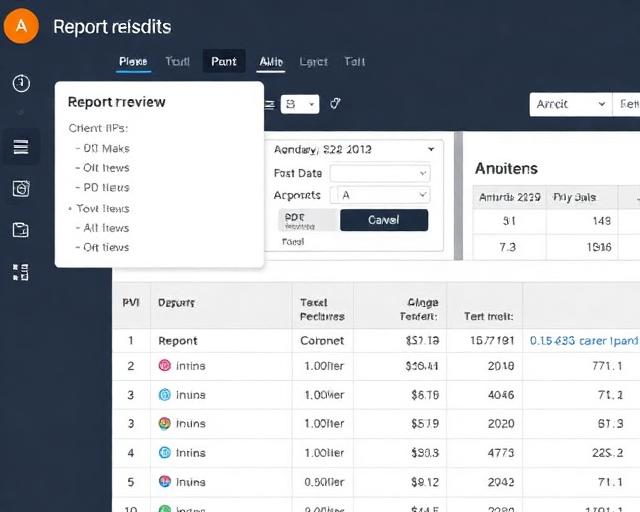
Task: Click the link icon in toolbar
Action: tap(335, 104)
